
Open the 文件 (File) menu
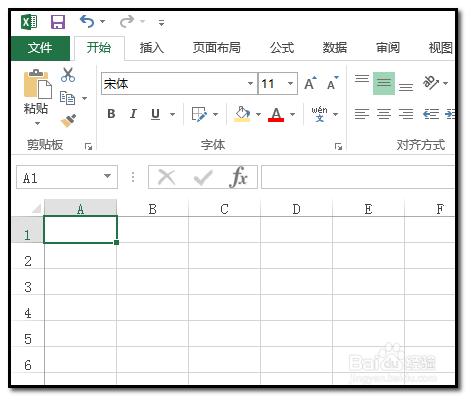40,48
